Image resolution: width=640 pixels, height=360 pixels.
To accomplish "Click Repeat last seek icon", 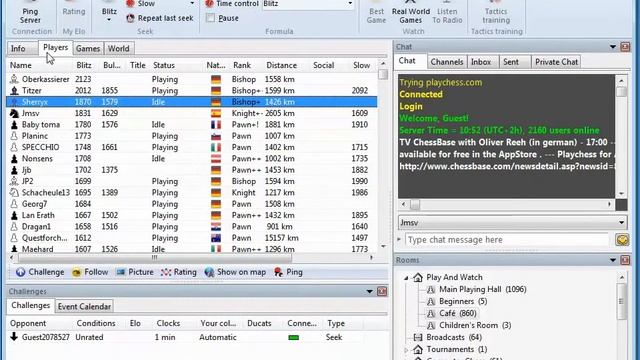I will coord(130,18).
